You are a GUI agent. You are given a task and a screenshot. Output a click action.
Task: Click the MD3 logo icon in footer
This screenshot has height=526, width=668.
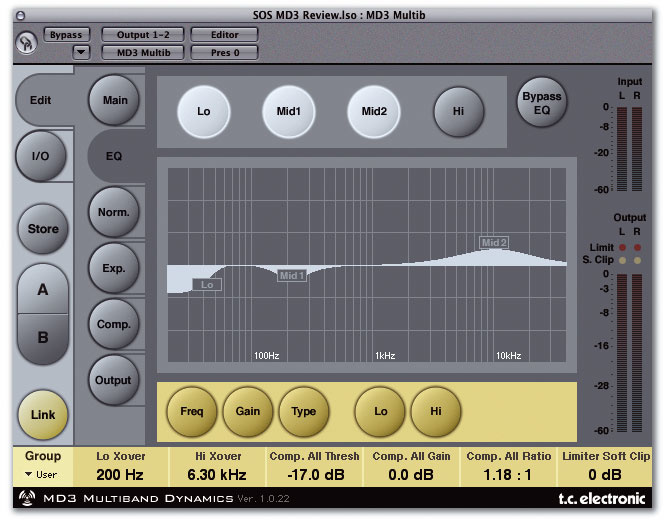click(27, 498)
